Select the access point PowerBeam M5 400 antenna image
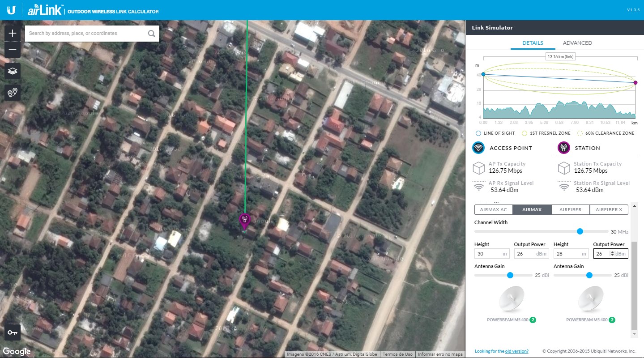 (512, 299)
